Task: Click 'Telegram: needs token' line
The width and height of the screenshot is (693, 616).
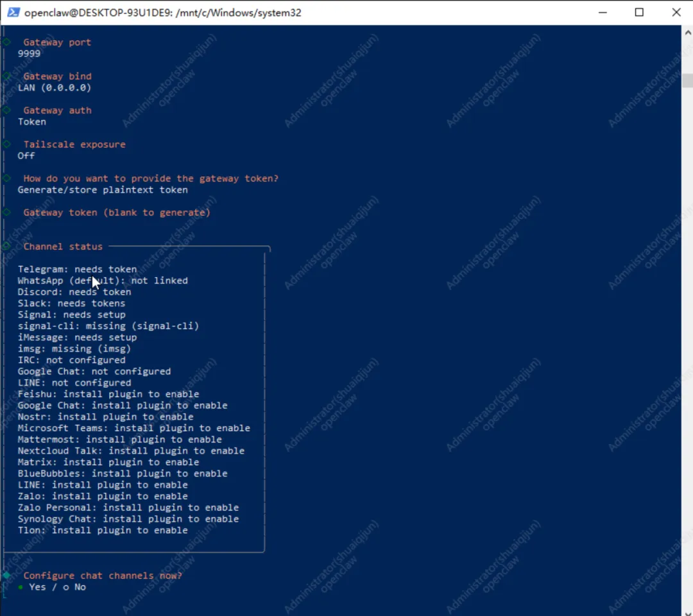Action: coord(78,269)
